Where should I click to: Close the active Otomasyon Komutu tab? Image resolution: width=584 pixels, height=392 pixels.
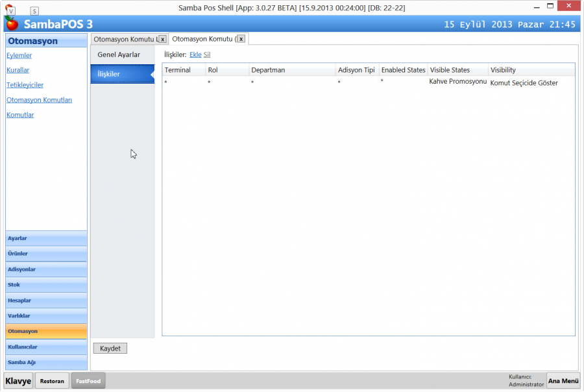(x=241, y=39)
